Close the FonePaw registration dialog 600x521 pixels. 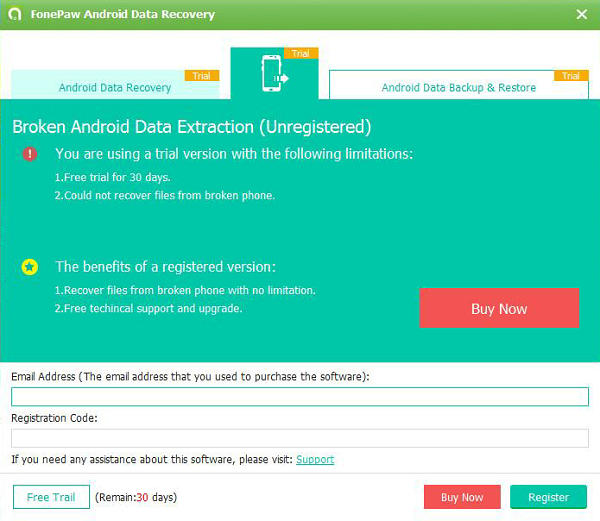click(582, 15)
